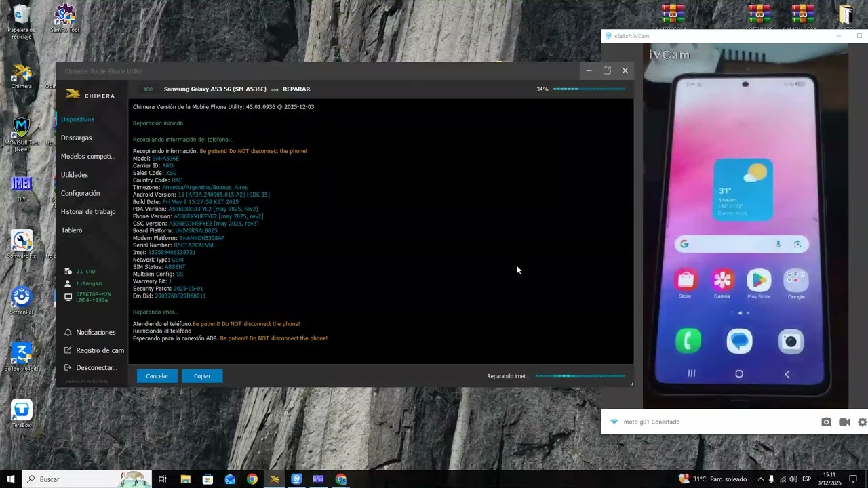Viewport: 868px width, 488px height.
Task: Click the moto g31 Conectado status text
Action: coord(652,422)
